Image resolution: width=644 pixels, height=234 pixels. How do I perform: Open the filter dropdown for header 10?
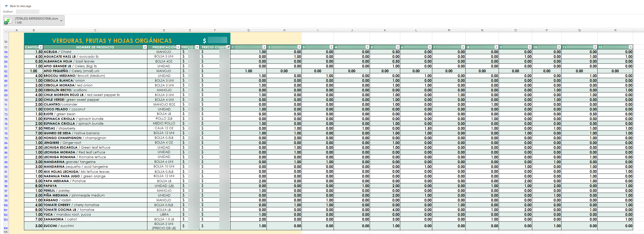pyautogui.click(x=559, y=47)
